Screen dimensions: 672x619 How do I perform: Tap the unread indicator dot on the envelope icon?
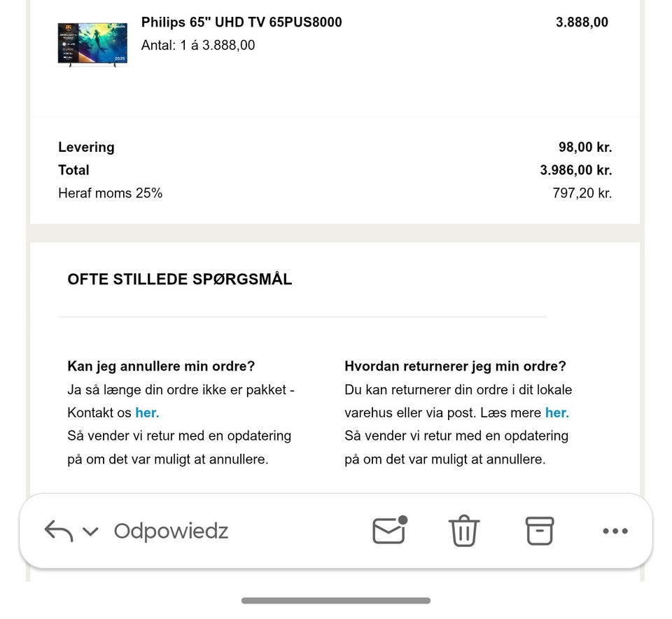point(402,520)
